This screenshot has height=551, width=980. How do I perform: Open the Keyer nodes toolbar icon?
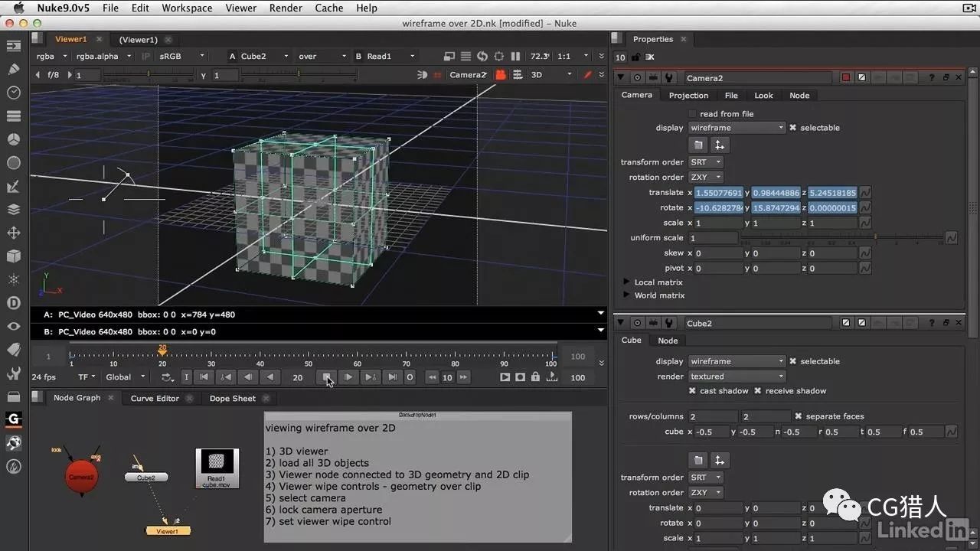tap(13, 186)
